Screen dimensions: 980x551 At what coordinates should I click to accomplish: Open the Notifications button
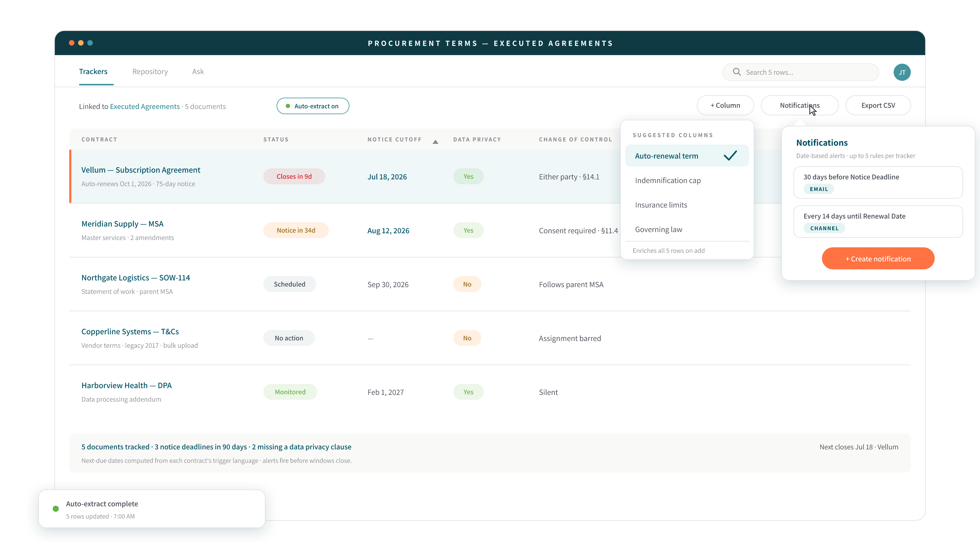799,105
